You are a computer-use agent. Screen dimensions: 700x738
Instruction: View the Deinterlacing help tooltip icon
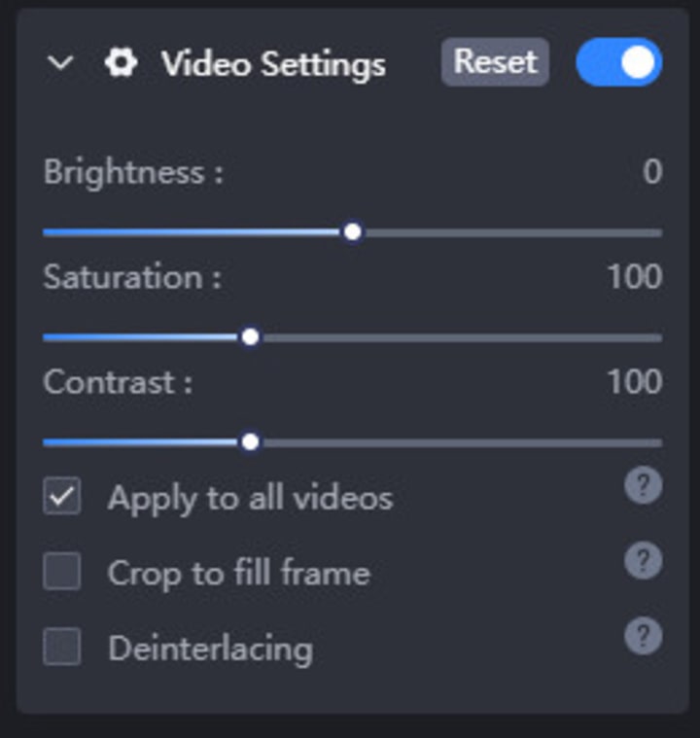coord(643,637)
